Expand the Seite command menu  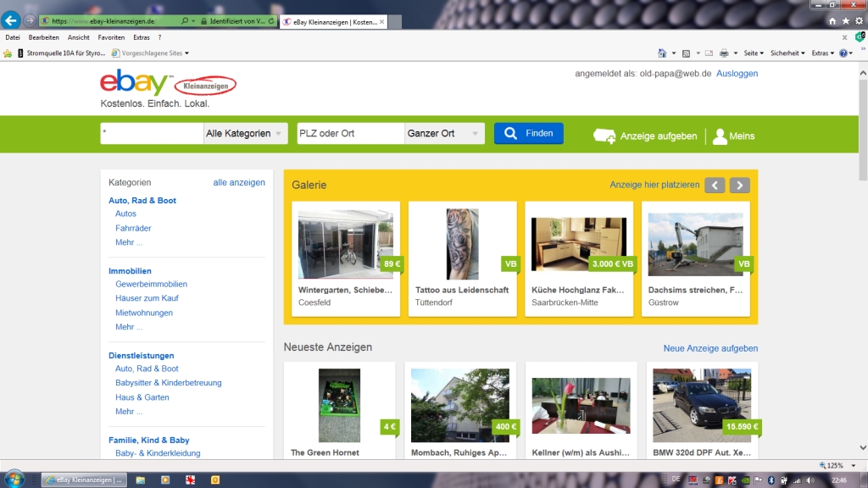[x=754, y=53]
